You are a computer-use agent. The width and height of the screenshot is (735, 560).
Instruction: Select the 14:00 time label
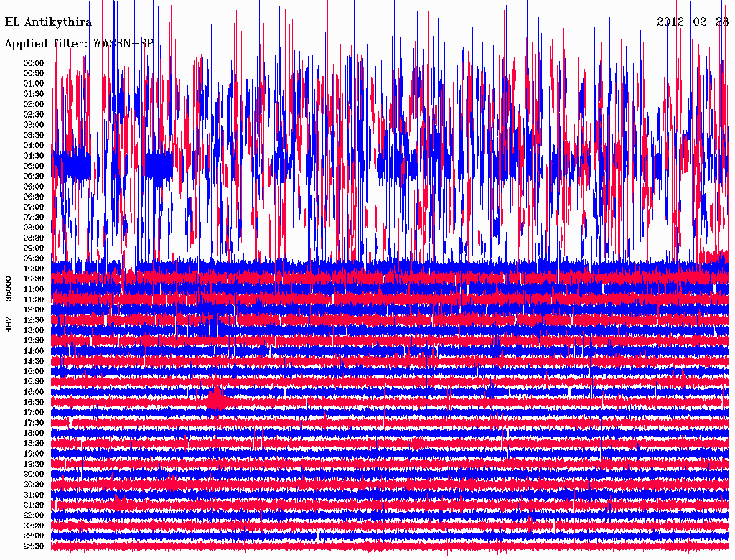tap(34, 351)
